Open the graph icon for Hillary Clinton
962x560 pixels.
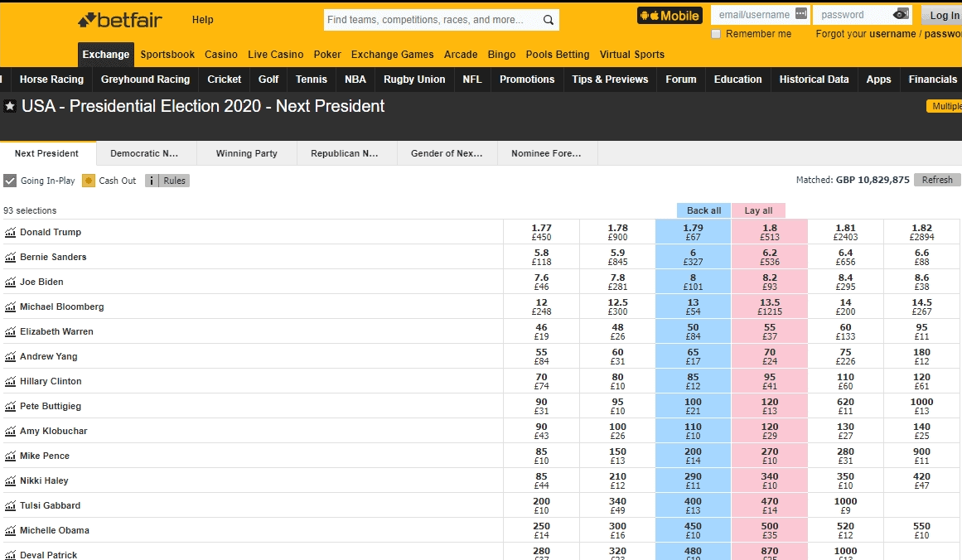pos(10,382)
